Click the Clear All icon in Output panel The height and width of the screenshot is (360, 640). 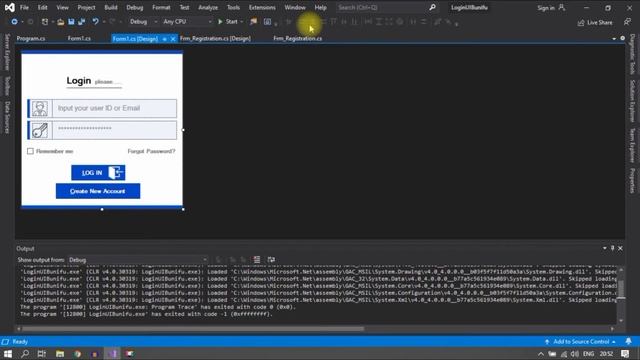pyautogui.click(x=257, y=260)
